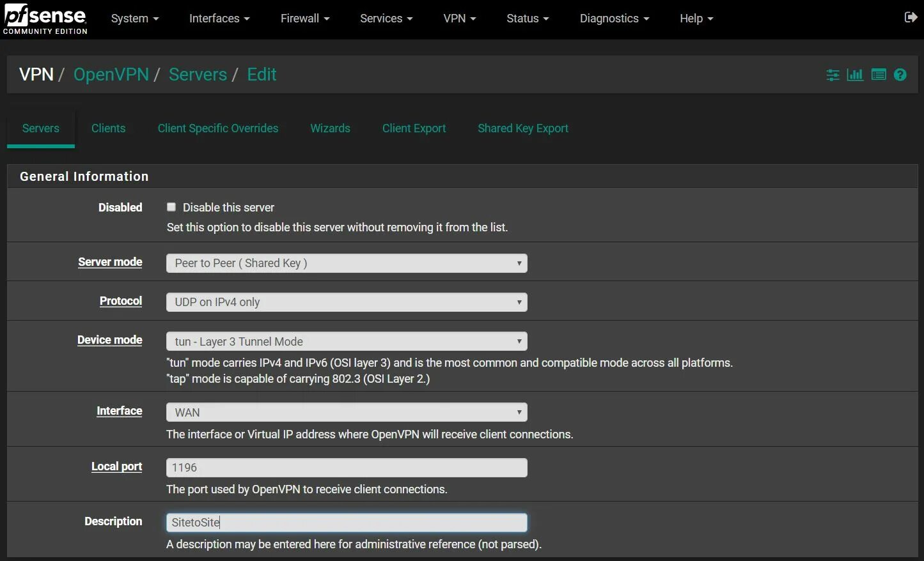924x561 pixels.
Task: Open the Device mode dropdown
Action: point(347,341)
